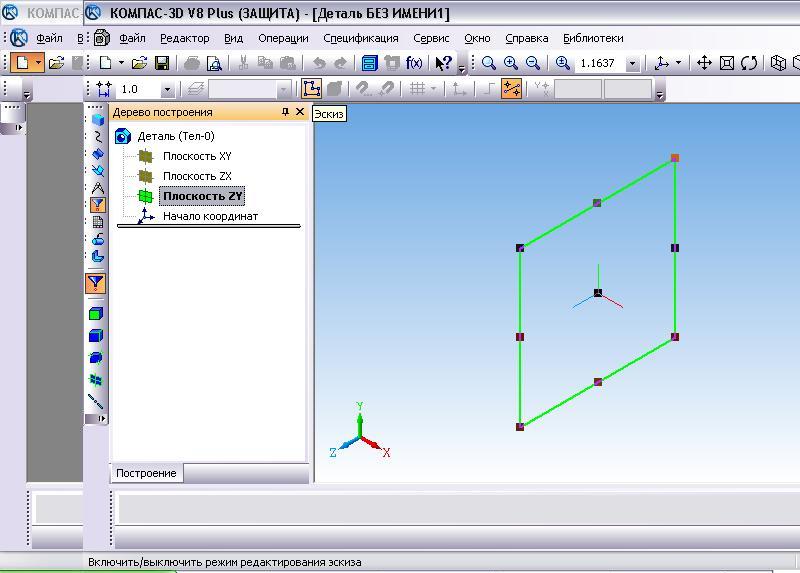The image size is (800, 573).
Task: Activate the context help pointer icon
Action: [443, 63]
